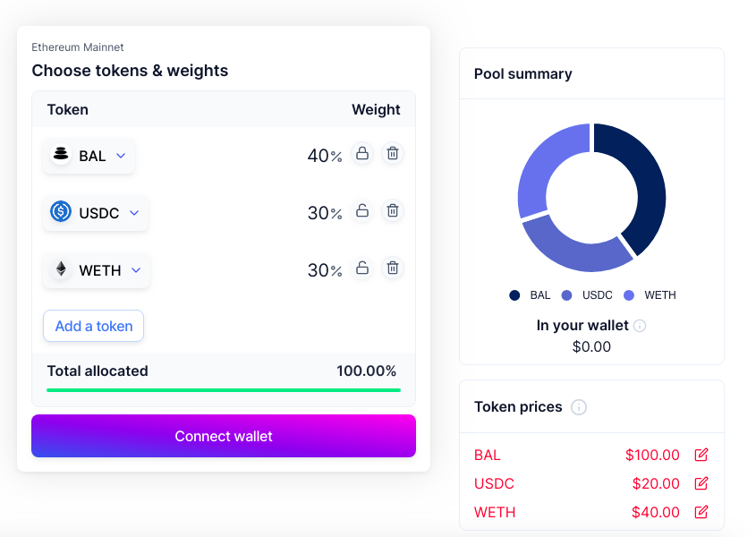Delete the BAL token row
The height and width of the screenshot is (537, 756).
392,154
